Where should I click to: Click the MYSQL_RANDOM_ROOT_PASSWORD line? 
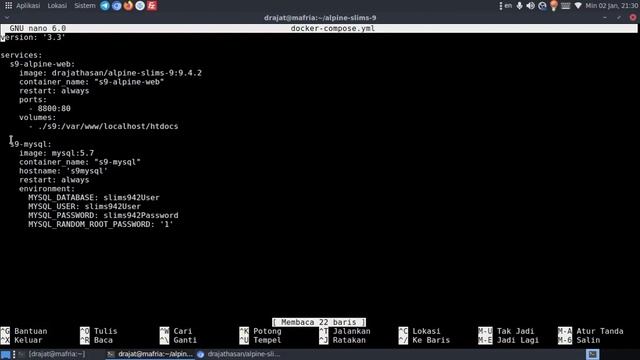click(x=101, y=224)
